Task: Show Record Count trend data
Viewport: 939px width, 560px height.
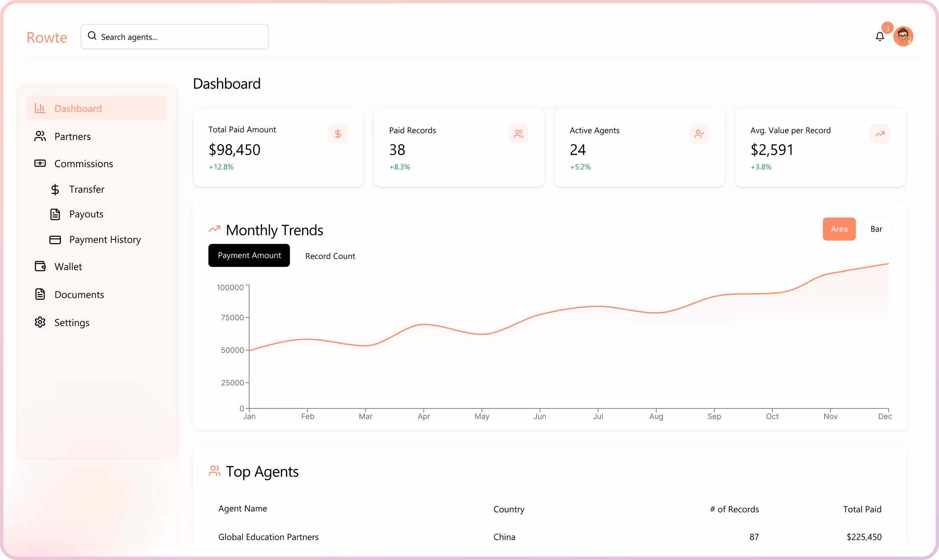Action: point(330,256)
